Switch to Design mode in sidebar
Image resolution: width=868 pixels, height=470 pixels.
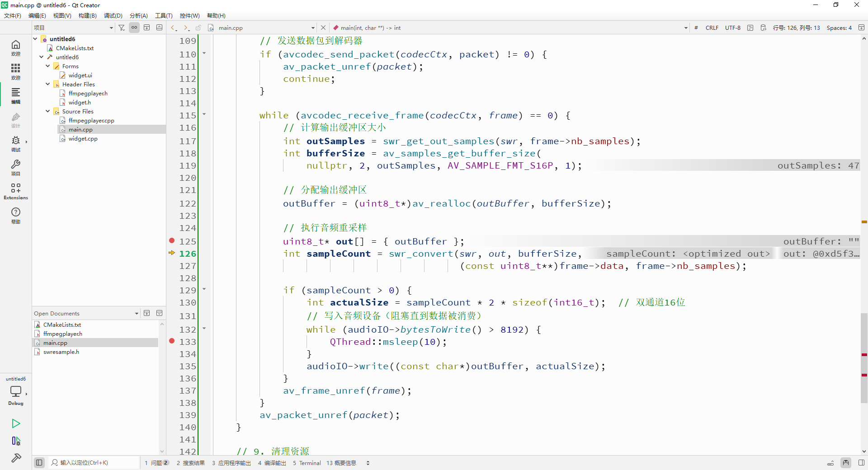click(x=16, y=119)
